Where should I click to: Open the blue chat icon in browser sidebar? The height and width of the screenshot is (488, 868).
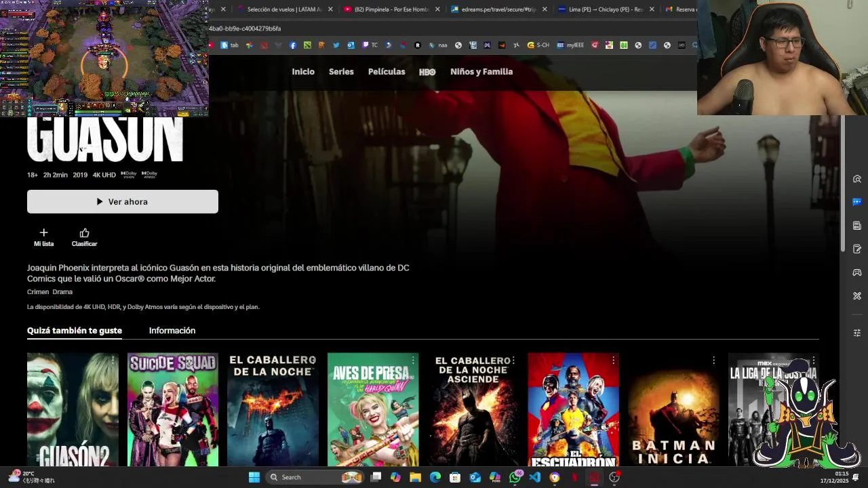[x=857, y=202]
